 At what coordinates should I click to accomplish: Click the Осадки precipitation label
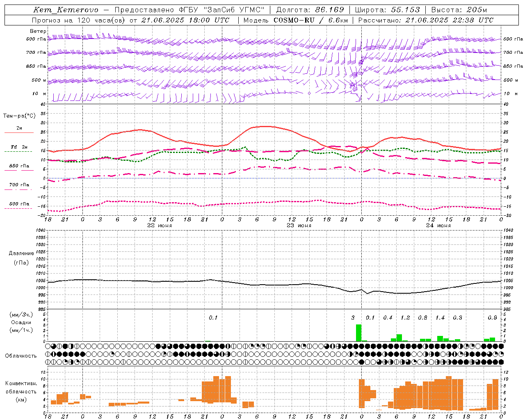[x=21, y=322]
